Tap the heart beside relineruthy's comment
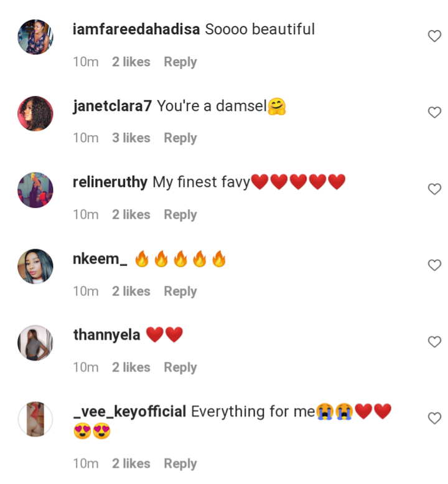448x484 pixels. 434,189
